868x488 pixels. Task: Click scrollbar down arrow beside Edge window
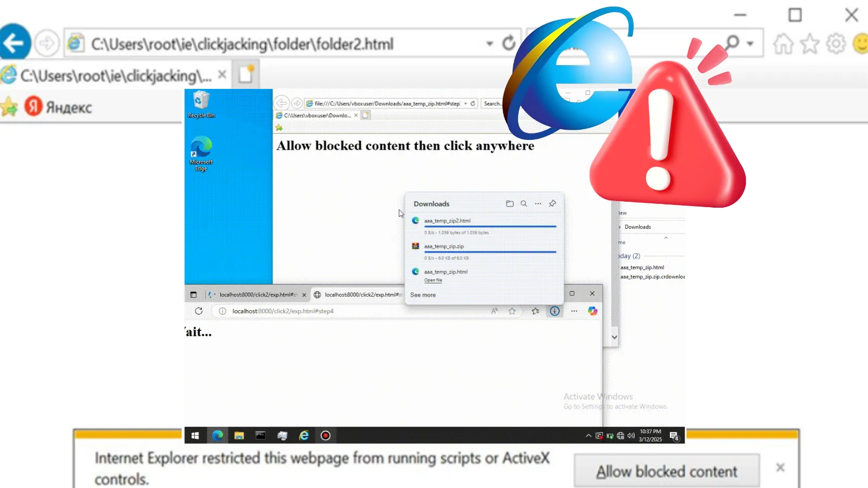(x=614, y=337)
